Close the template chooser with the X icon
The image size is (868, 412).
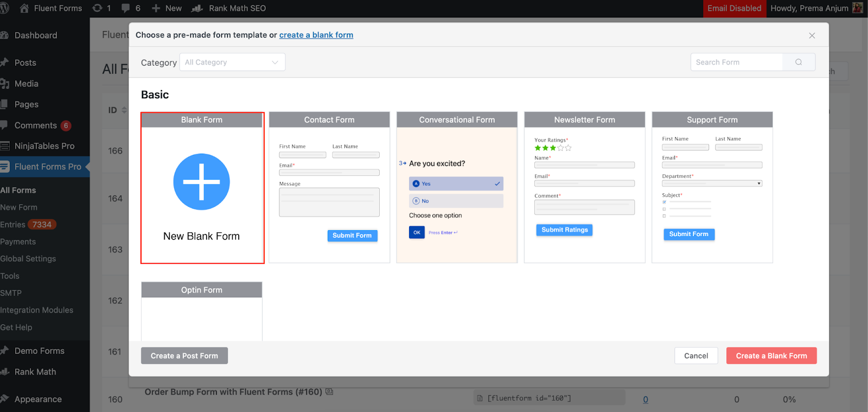coord(812,35)
